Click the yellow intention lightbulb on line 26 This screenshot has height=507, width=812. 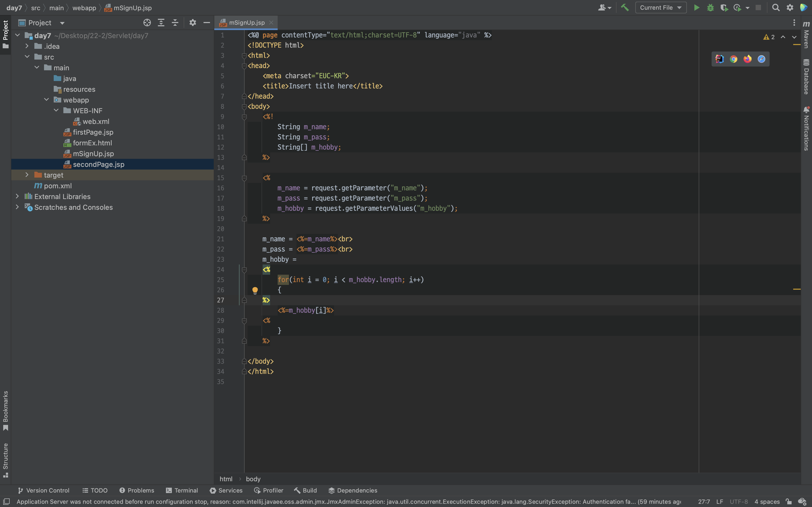[255, 290]
